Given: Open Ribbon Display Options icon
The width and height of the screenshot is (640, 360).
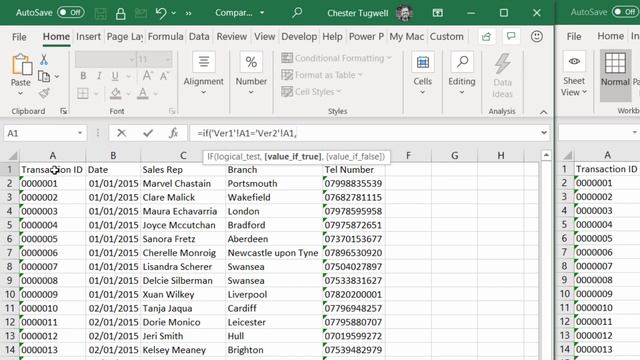Looking at the screenshot, I should point(438,13).
